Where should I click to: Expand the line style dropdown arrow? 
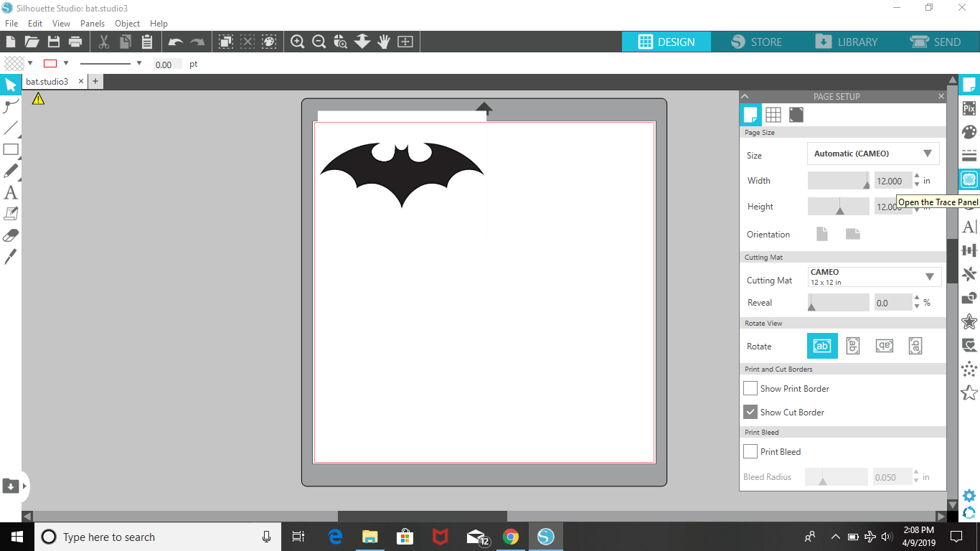(139, 63)
